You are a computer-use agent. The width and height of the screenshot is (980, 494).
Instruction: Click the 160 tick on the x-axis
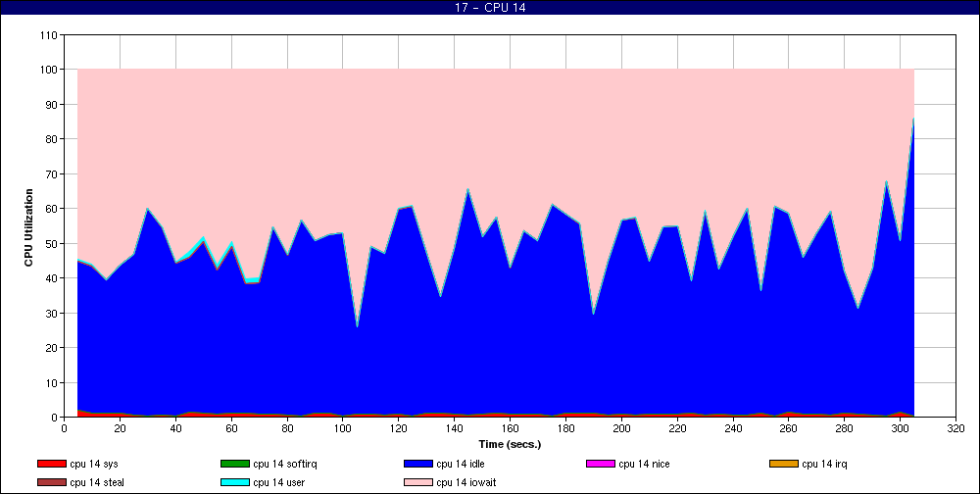(510, 428)
